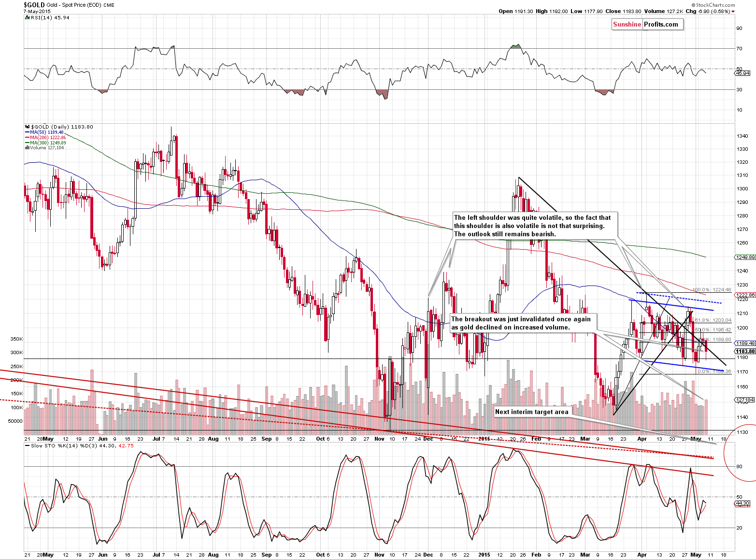
Task: Click the '0.0%: 1168.36' Fibonacci label
Action: pos(714,372)
